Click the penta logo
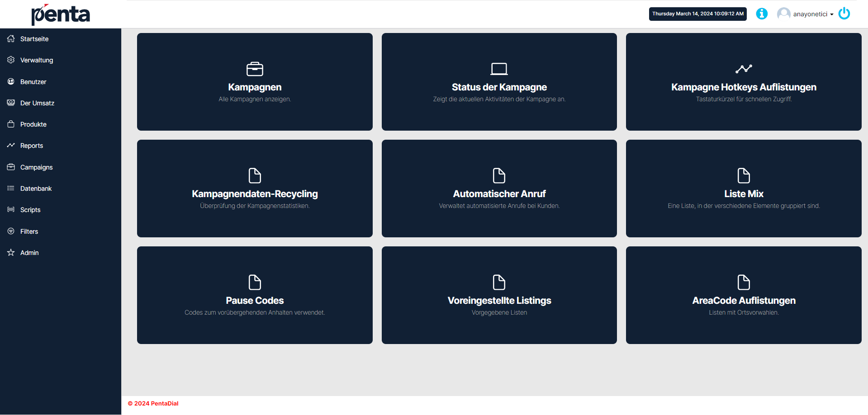This screenshot has height=415, width=868. (x=61, y=14)
